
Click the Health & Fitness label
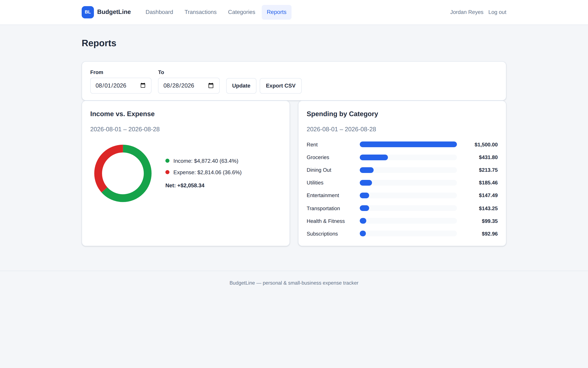tap(326, 221)
